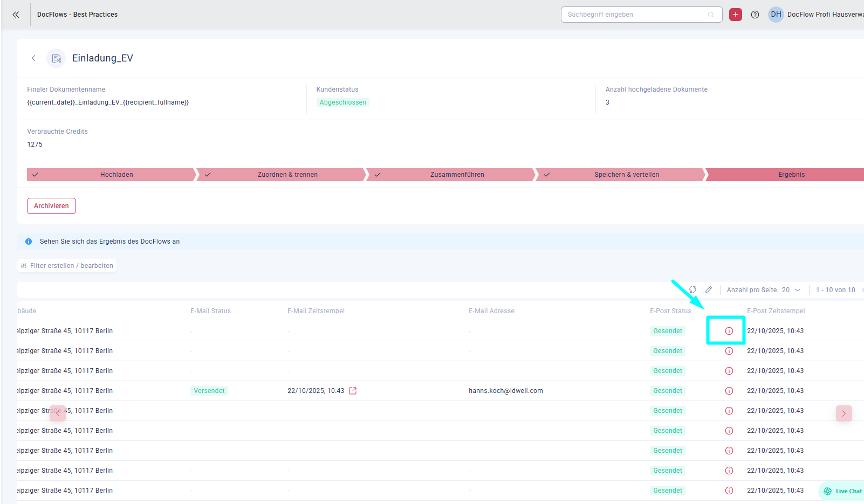Click Filter erstellen / bearbeiten

(67, 266)
